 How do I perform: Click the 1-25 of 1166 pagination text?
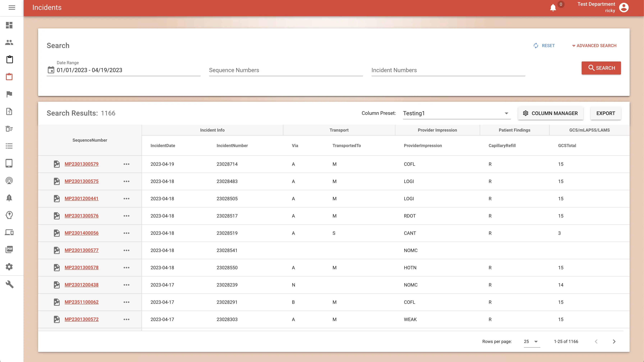pos(566,342)
